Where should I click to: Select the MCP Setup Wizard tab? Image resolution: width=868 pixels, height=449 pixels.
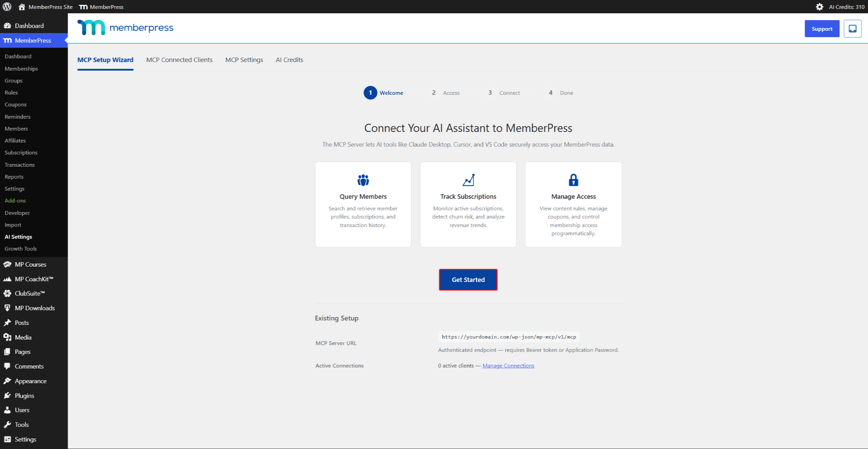(x=105, y=60)
